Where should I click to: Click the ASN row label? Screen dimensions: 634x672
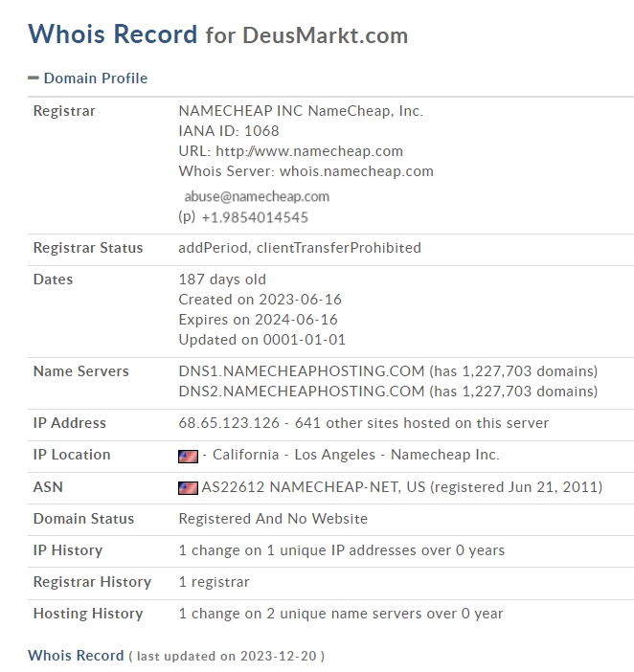point(48,487)
